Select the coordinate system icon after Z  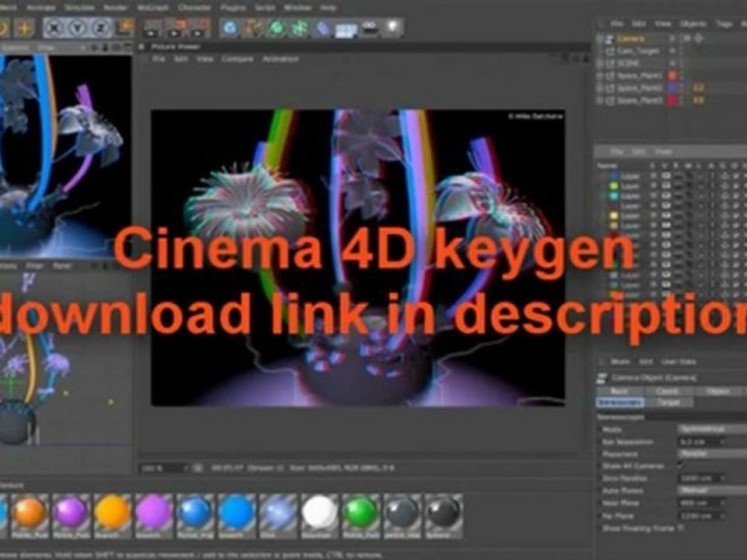(x=124, y=28)
